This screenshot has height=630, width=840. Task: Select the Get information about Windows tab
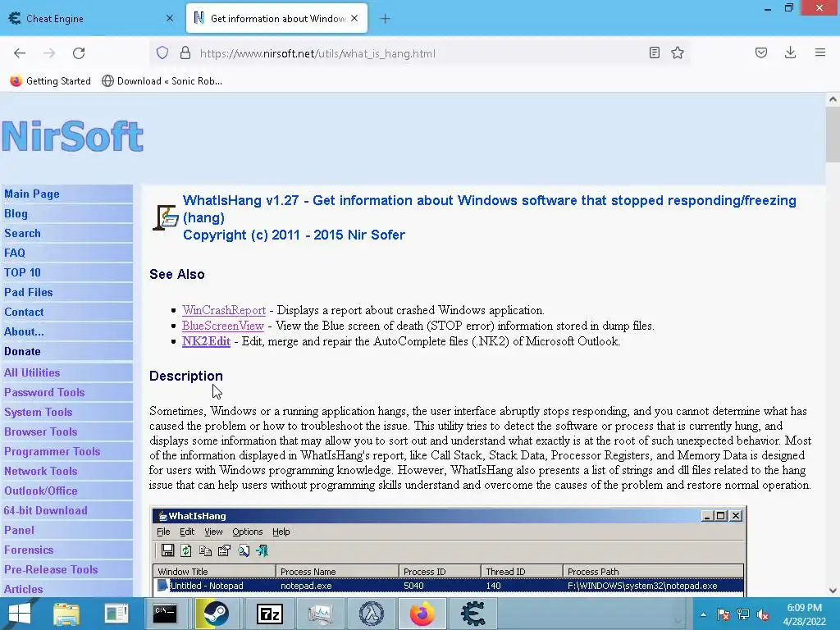click(x=276, y=18)
